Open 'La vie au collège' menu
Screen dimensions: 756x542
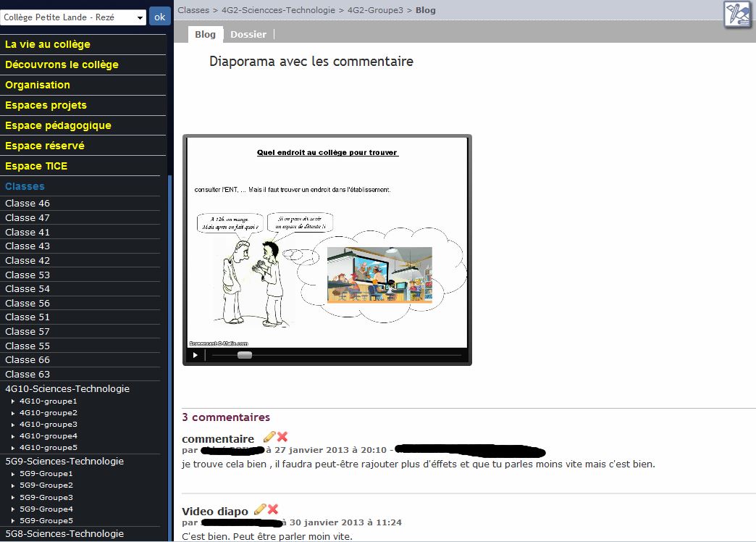48,44
